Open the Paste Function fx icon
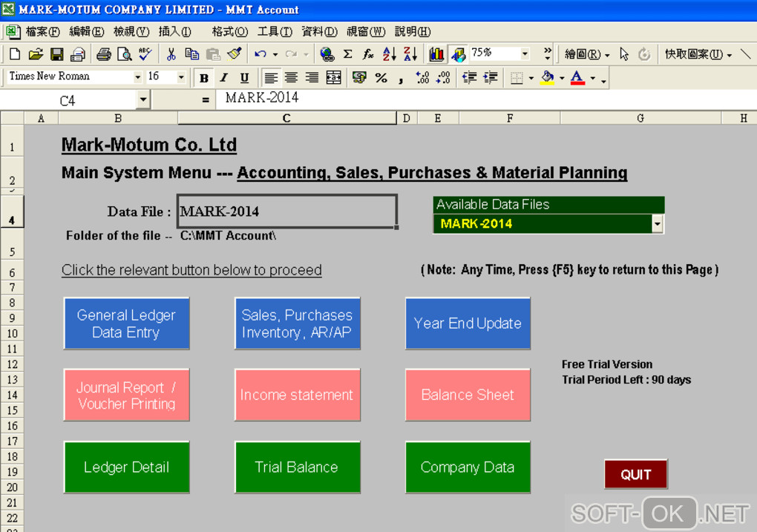The width and height of the screenshot is (757, 532). 368,54
